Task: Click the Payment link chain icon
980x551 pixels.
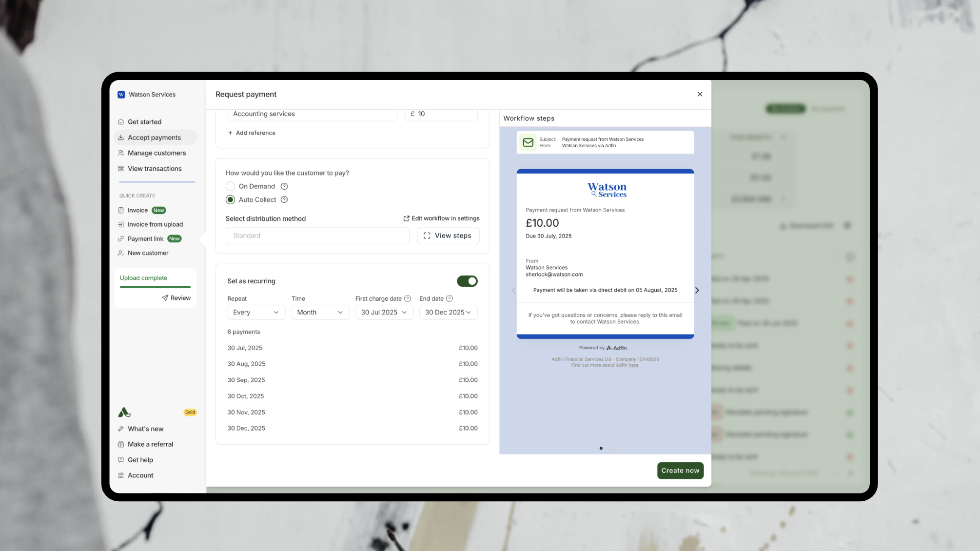Action: tap(121, 238)
